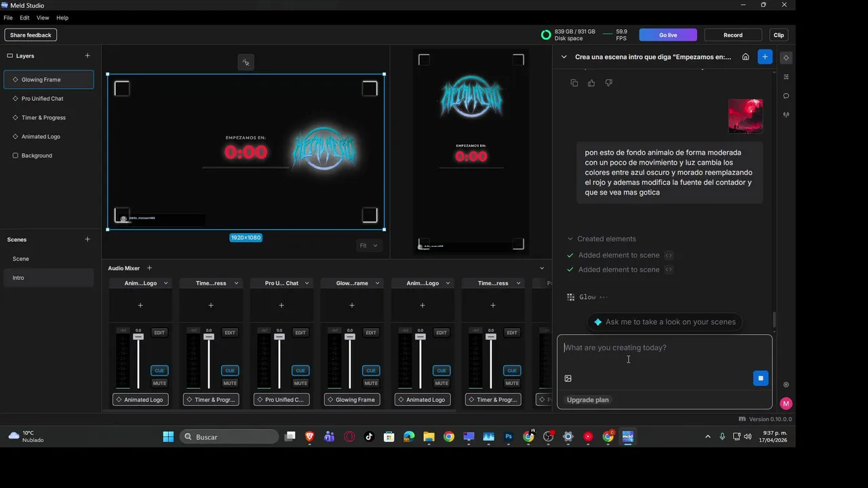The height and width of the screenshot is (488, 868).
Task: Open the Glow...rame channel dropdown
Action: (x=377, y=283)
